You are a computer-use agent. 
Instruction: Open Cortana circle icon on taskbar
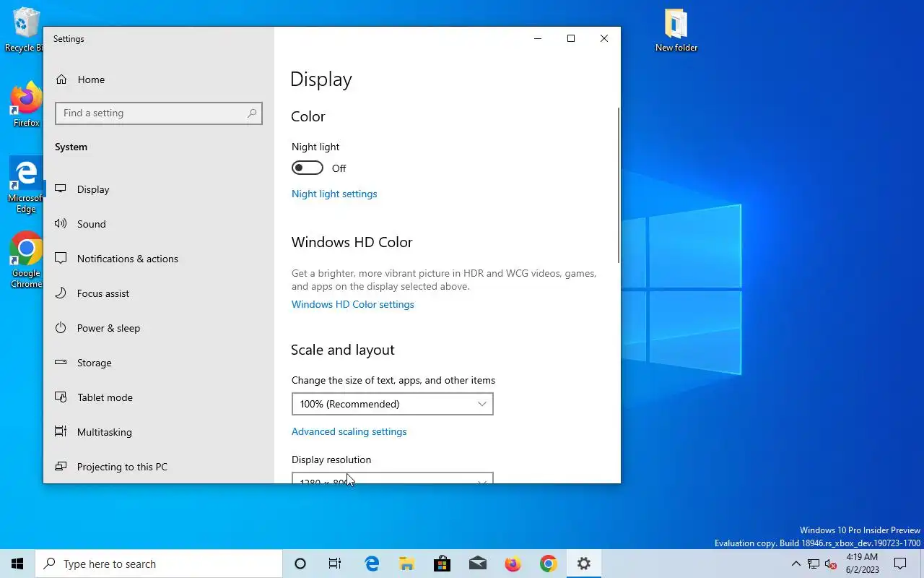(300, 564)
